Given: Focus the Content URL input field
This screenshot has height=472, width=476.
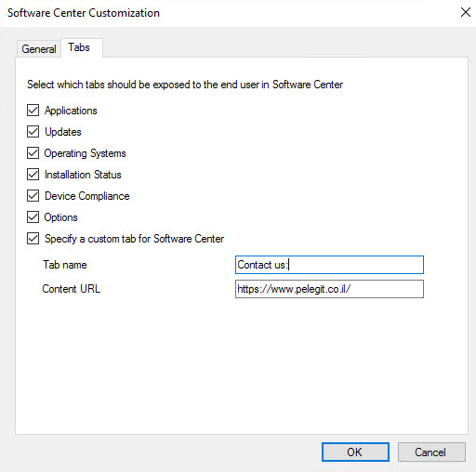Looking at the screenshot, I should [329, 289].
